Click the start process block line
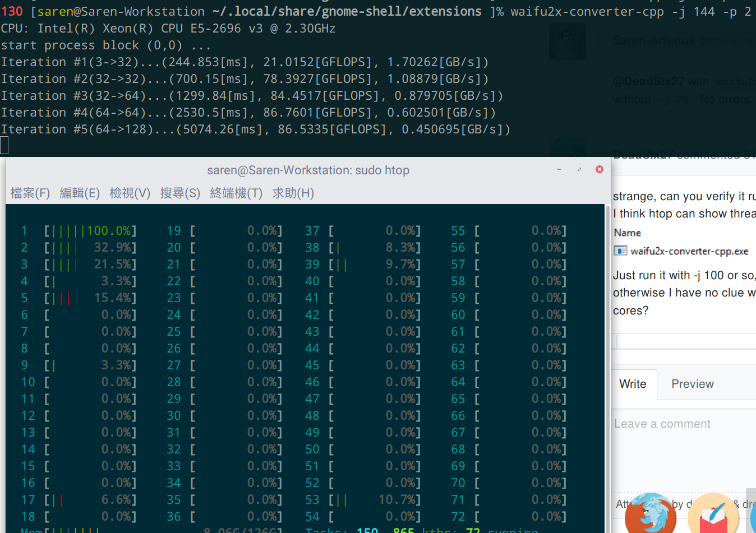The width and height of the screenshot is (756, 533). coord(106,45)
